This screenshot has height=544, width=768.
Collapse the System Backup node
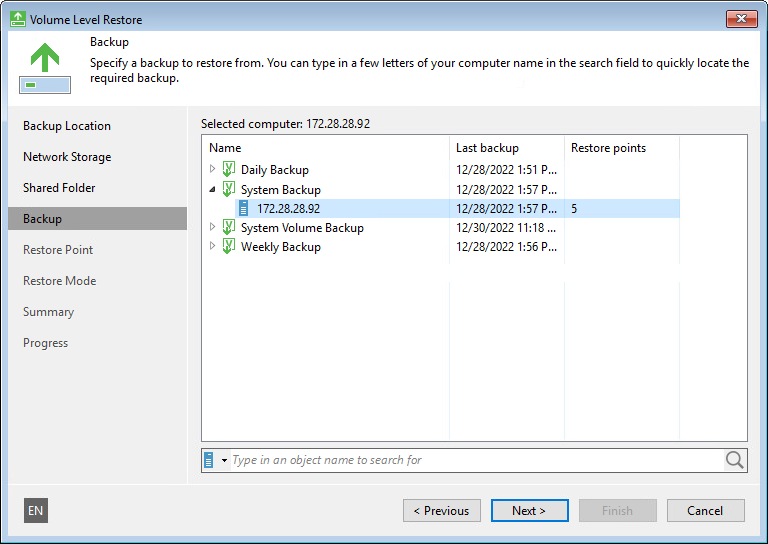tap(212, 189)
